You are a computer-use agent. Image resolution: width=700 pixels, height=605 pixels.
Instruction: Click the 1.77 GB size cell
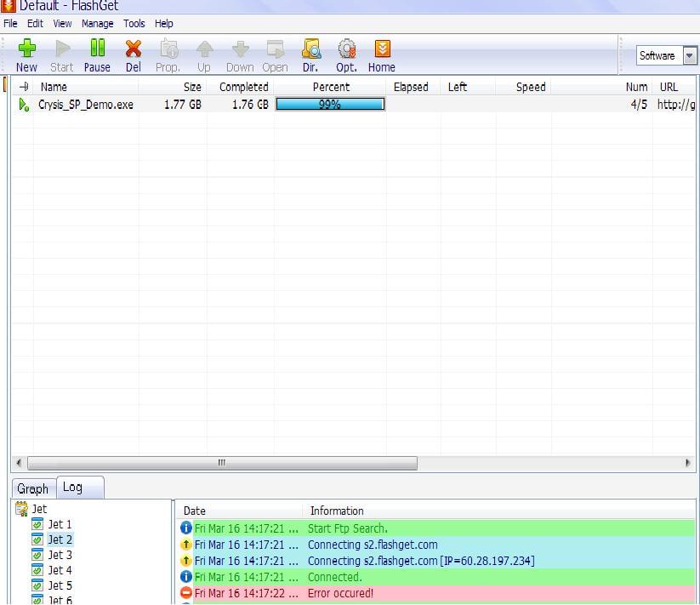183,105
